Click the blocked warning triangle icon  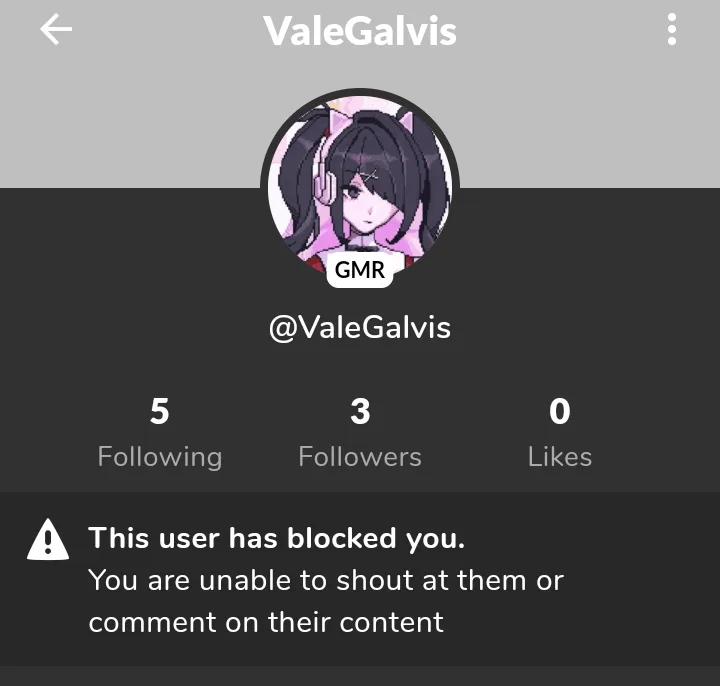tap(48, 540)
